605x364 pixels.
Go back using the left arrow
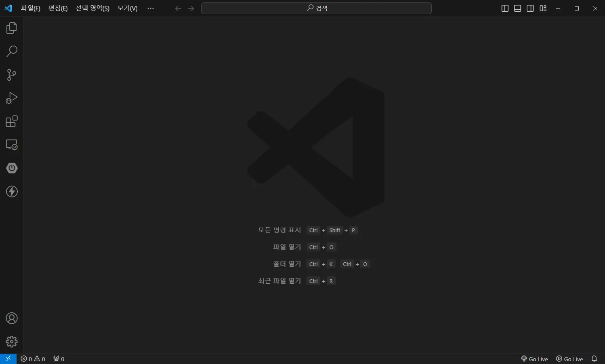(178, 8)
